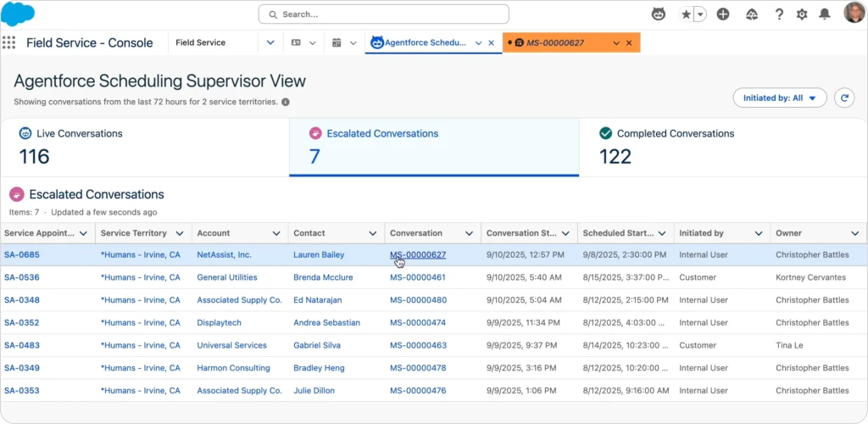Viewport: 868px width, 424px height.
Task: Open territory link in the SA-0352 row
Action: (141, 322)
